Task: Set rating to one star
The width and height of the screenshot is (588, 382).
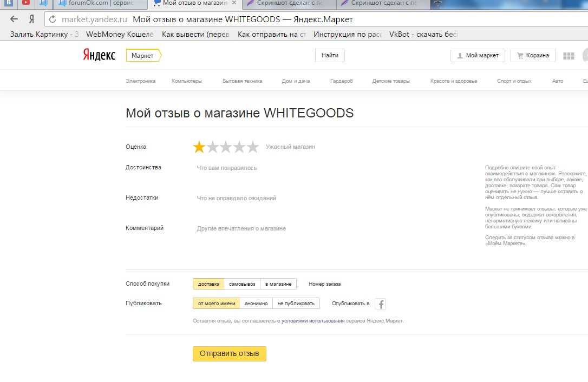Action: point(199,147)
